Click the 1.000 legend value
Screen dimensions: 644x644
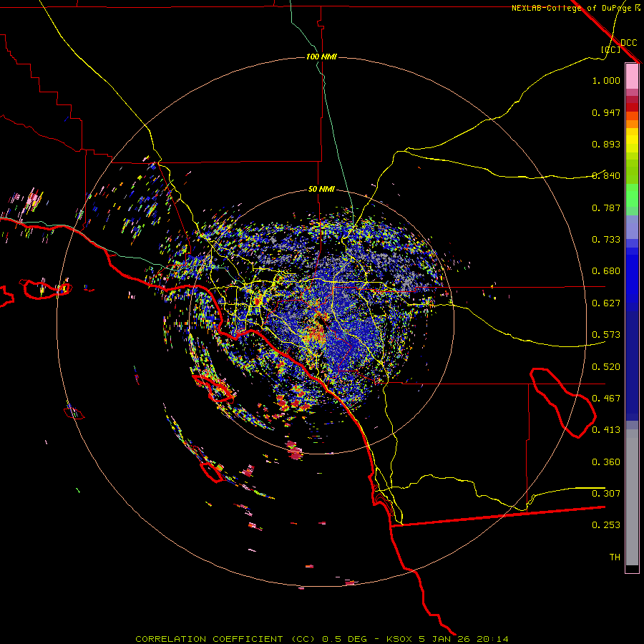point(606,80)
